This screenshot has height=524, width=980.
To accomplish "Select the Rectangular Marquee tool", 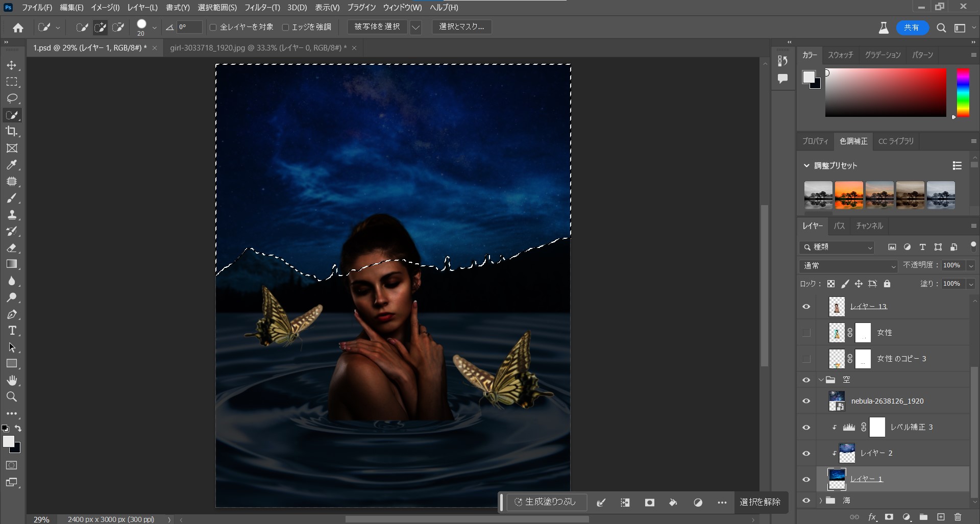I will [x=12, y=82].
